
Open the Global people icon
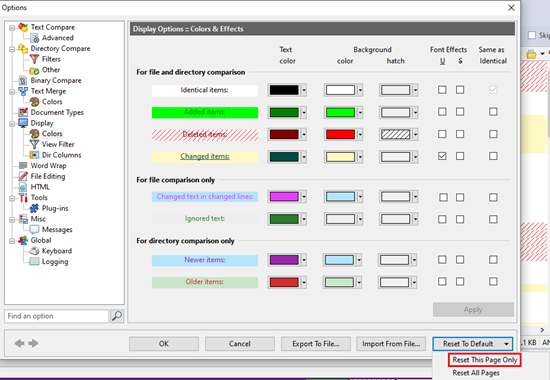click(x=23, y=240)
